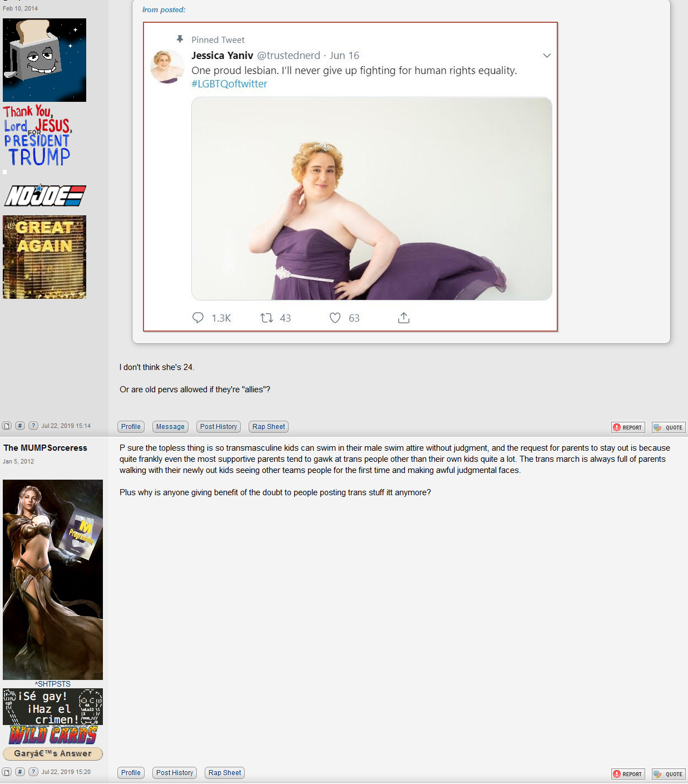Click the reply icon on the embedded tweet
Viewport: 688px width, 784px height.
(198, 318)
